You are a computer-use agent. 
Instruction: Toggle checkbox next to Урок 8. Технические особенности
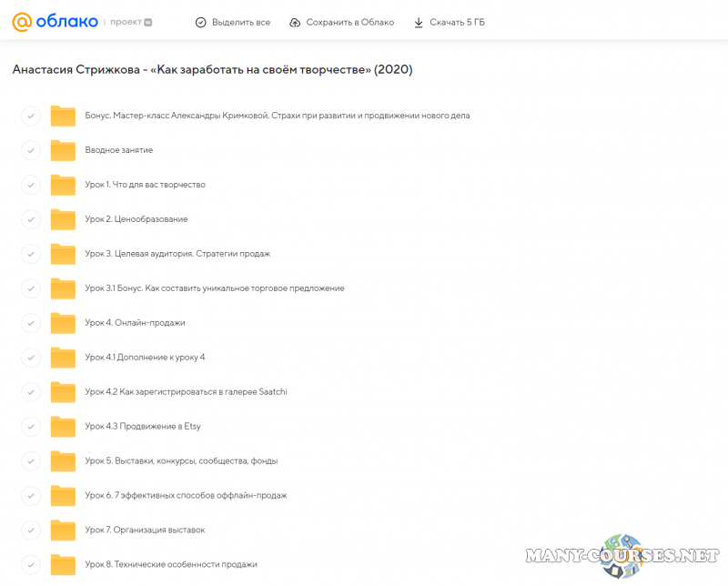click(x=31, y=564)
